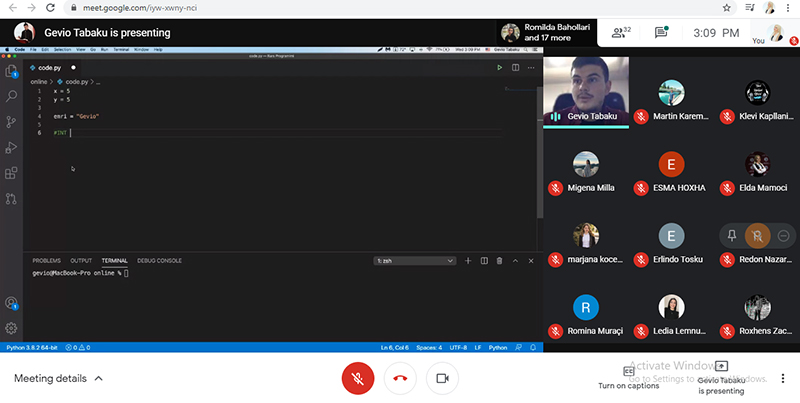The height and width of the screenshot is (403, 800).
Task: Open the Search icon in VS Code sidebar
Action: click(x=11, y=96)
